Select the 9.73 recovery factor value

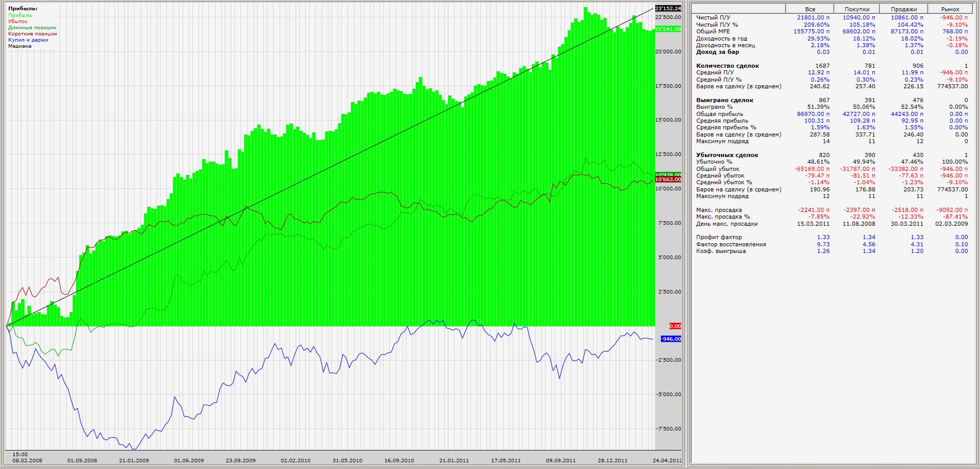824,244
